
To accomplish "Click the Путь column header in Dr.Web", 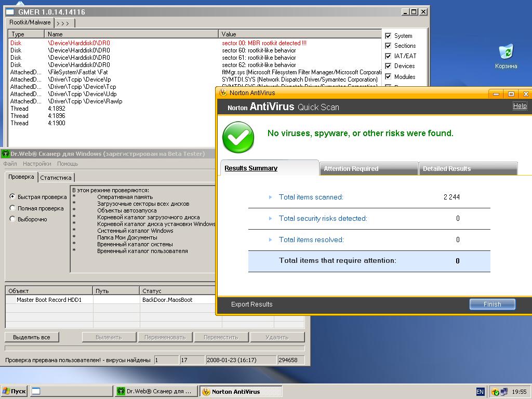I will click(116, 291).
